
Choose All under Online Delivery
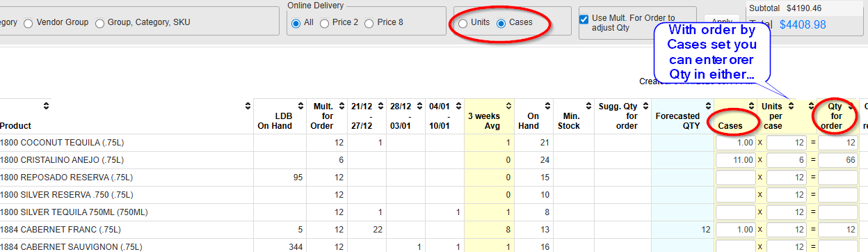[296, 23]
